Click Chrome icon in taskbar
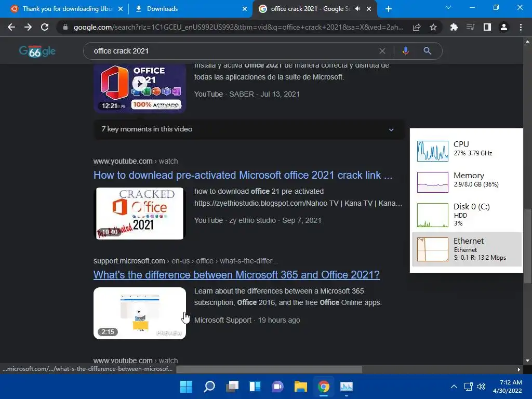The image size is (532, 399). (324, 387)
